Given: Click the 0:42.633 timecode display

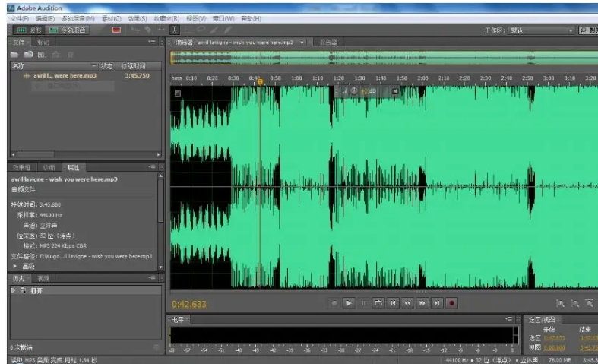Looking at the screenshot, I should pyautogui.click(x=189, y=304).
